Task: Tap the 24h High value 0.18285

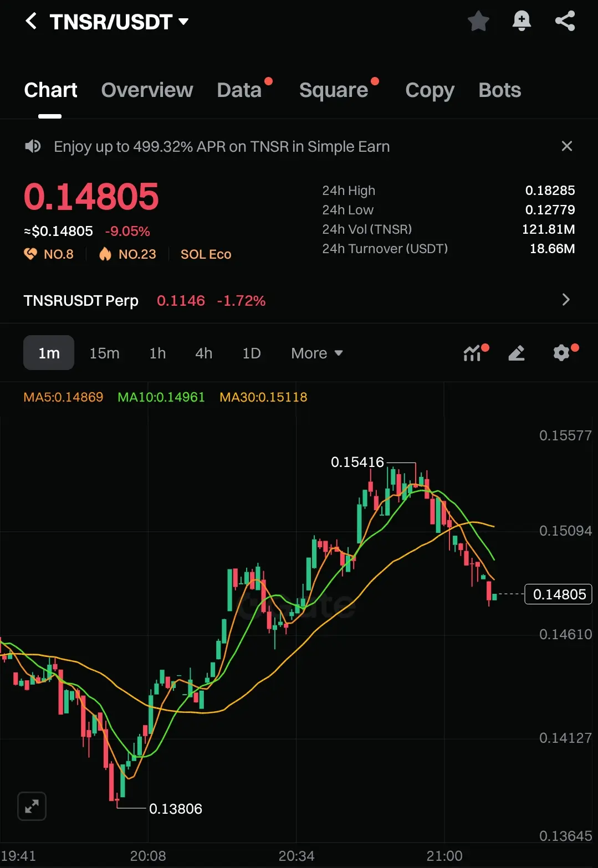Action: point(550,191)
